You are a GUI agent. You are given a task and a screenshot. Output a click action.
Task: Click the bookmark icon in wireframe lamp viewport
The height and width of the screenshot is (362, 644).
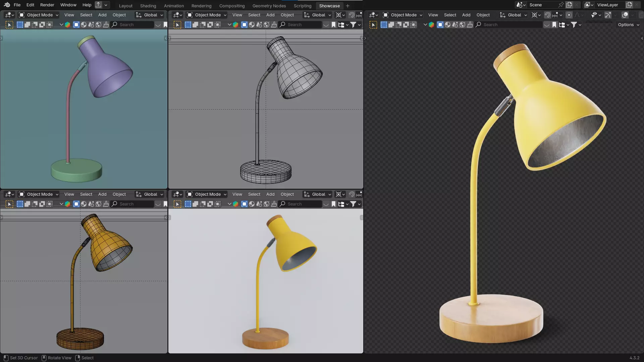click(x=333, y=24)
